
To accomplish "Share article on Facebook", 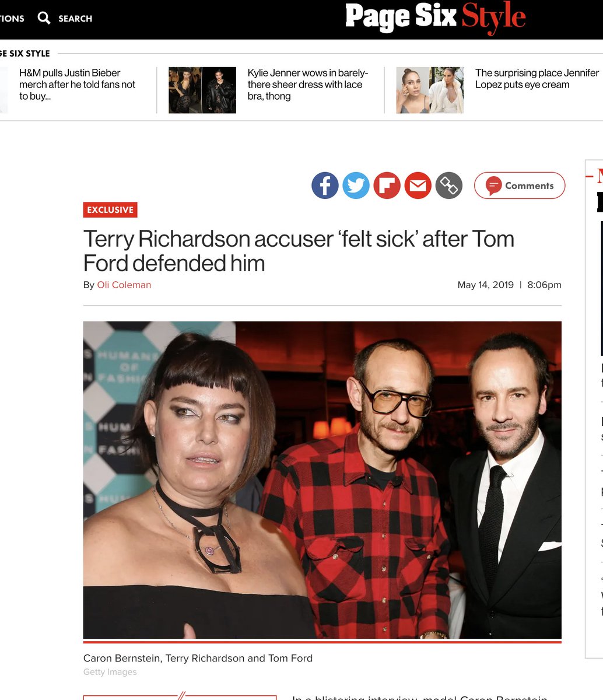I will pyautogui.click(x=325, y=185).
